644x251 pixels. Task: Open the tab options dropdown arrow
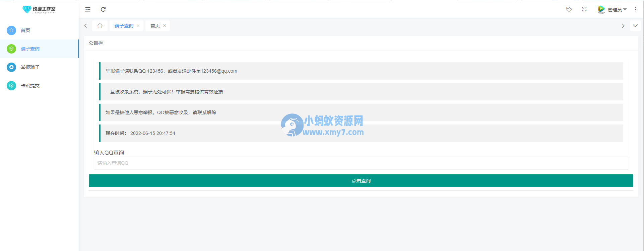tap(635, 26)
